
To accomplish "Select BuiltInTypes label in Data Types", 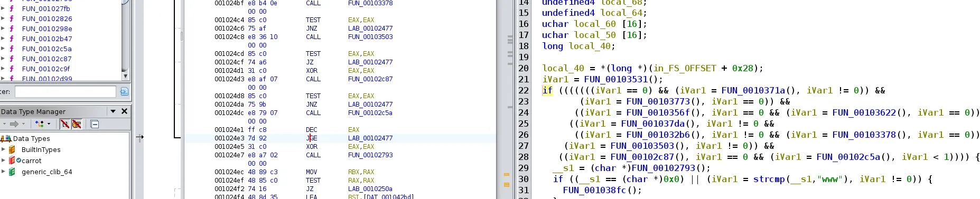I will [41, 149].
